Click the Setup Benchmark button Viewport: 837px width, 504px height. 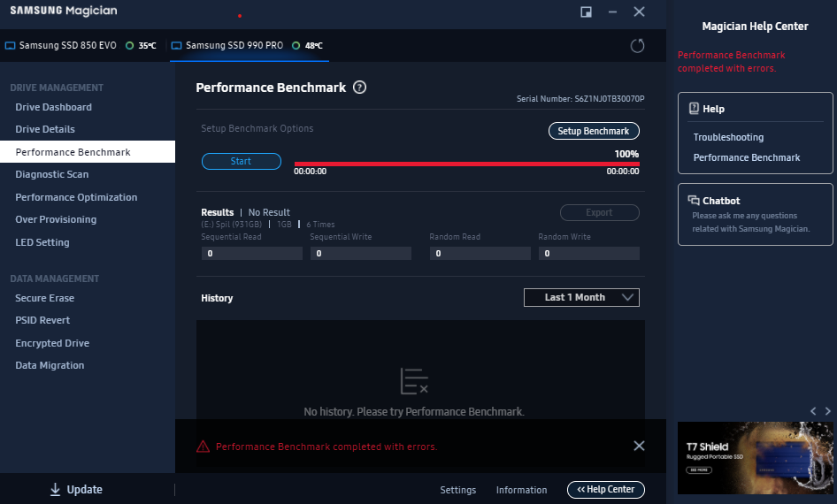594,131
